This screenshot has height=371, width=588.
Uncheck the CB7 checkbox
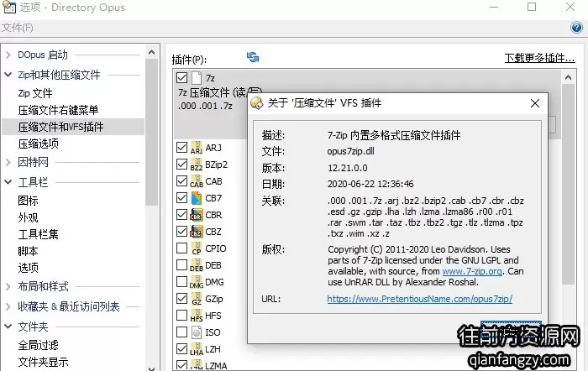pyautogui.click(x=182, y=197)
